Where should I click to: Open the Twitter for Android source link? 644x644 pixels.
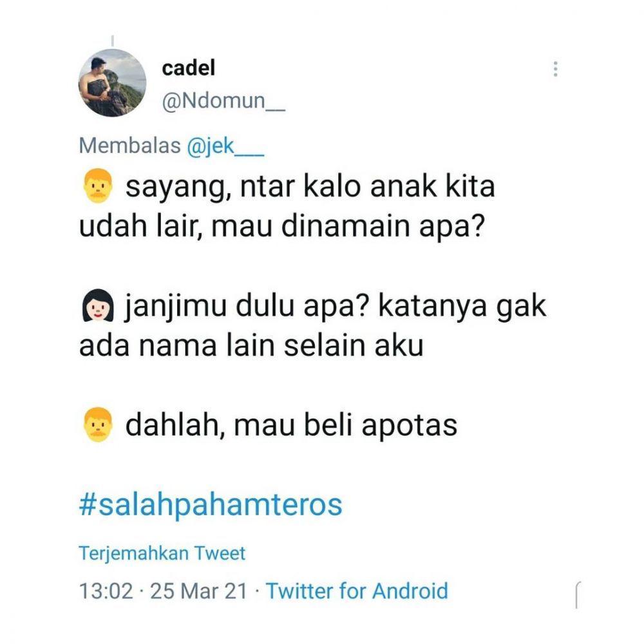357,591
